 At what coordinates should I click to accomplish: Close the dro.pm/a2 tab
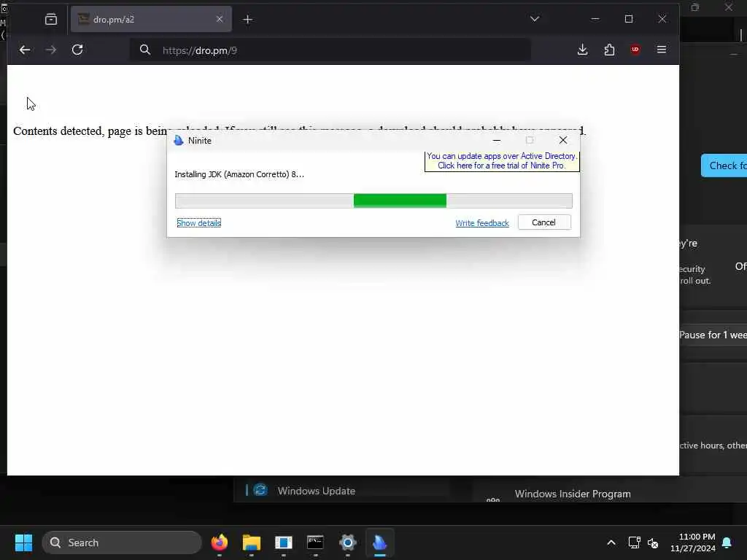pos(219,19)
